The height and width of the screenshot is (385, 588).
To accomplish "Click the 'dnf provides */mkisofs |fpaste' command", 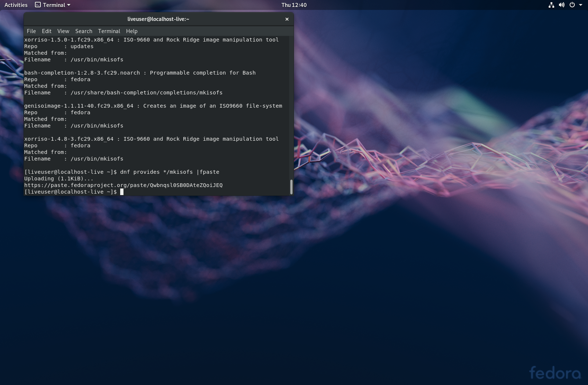I will (x=170, y=172).
